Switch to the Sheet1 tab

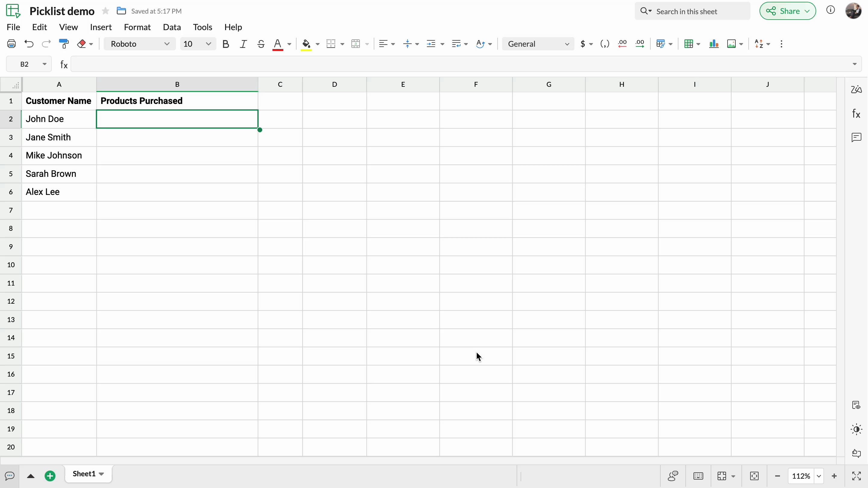point(84,474)
